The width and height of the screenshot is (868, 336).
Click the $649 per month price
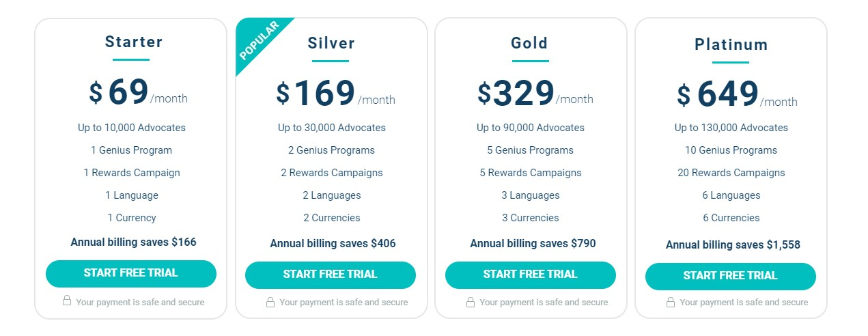pos(738,95)
